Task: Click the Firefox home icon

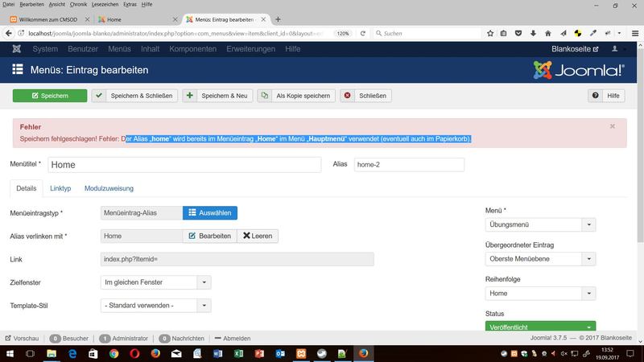Action: 548,33
